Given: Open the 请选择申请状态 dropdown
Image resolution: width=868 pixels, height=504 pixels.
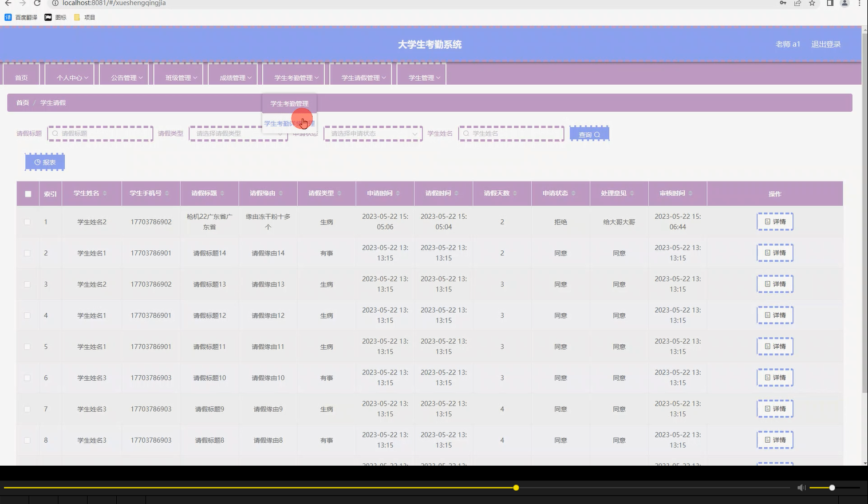Looking at the screenshot, I should pyautogui.click(x=373, y=133).
